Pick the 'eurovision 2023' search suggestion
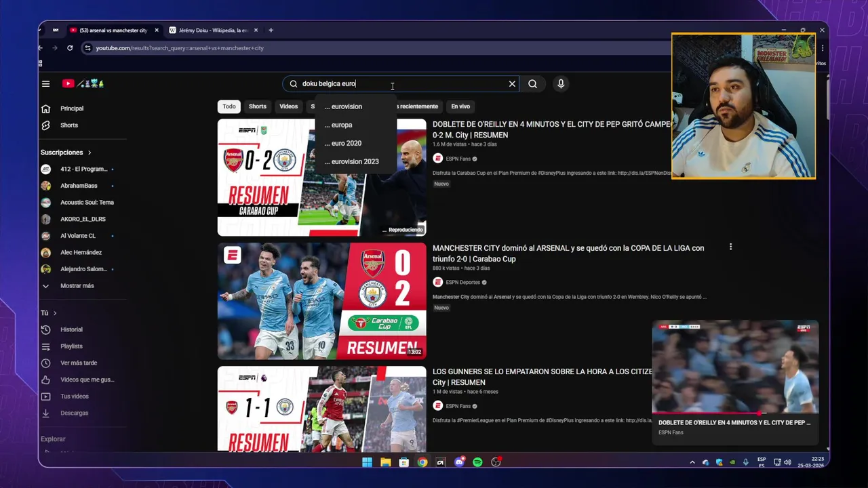This screenshot has width=868, height=488. coord(355,161)
